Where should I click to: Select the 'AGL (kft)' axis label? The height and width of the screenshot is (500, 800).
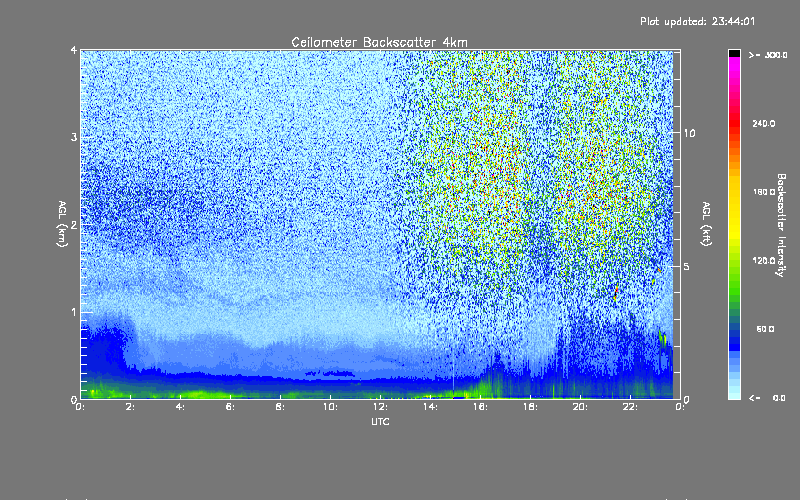[x=707, y=223]
